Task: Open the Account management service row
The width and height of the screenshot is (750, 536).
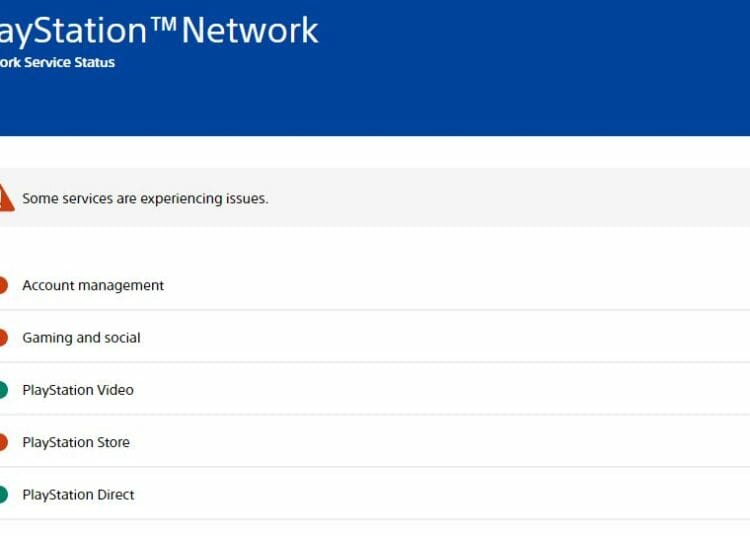Action: point(375,285)
